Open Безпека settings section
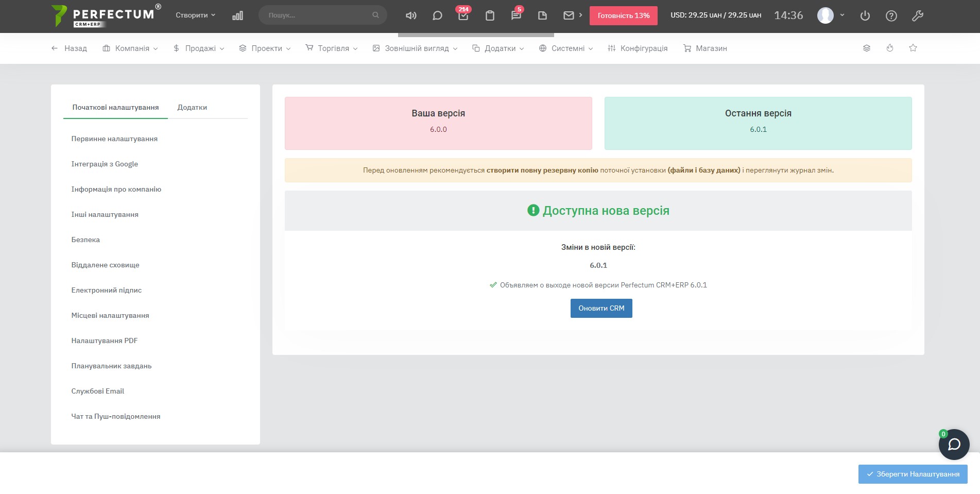This screenshot has height=494, width=980. click(85, 240)
